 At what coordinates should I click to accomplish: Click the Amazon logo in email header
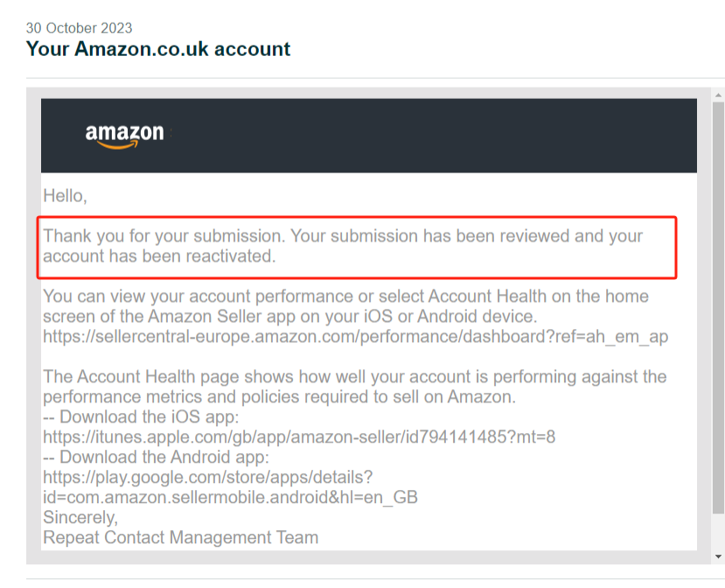pos(124,136)
